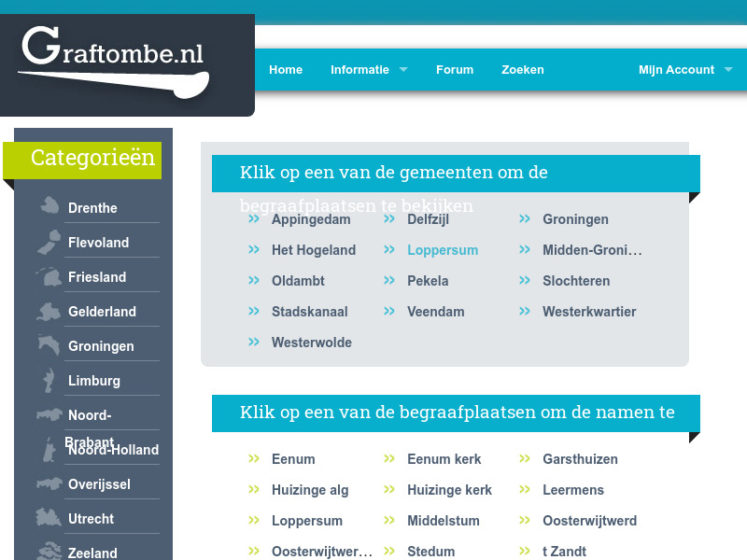The width and height of the screenshot is (747, 560).
Task: Click the Westerwolde link
Action: pos(311,343)
